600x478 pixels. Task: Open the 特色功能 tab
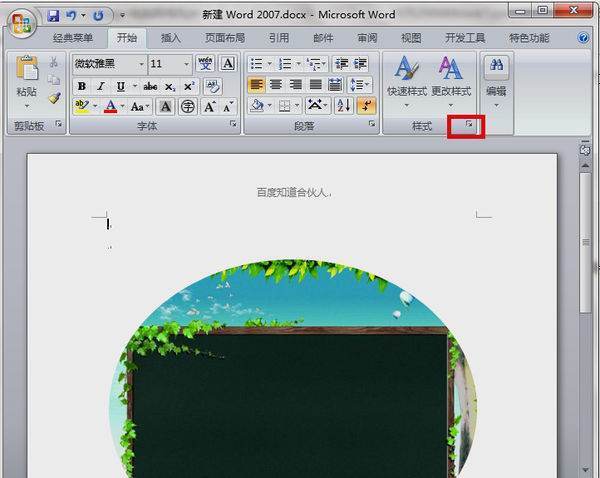[529, 38]
